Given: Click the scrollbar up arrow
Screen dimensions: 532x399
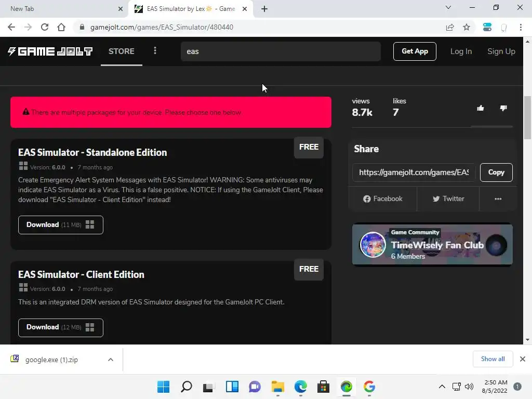Looking at the screenshot, I should 527,42.
